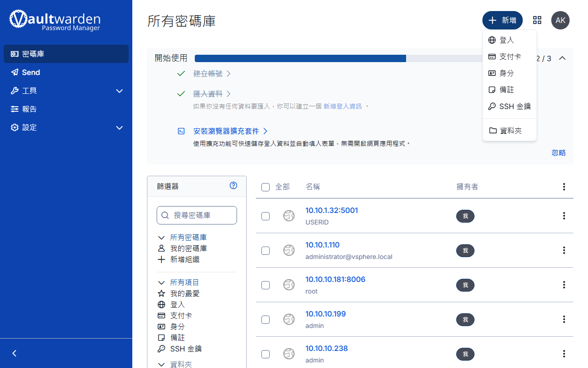Go to 密碼庫 in the sidebar
Viewport: 588px width, 368px height.
[x=66, y=54]
